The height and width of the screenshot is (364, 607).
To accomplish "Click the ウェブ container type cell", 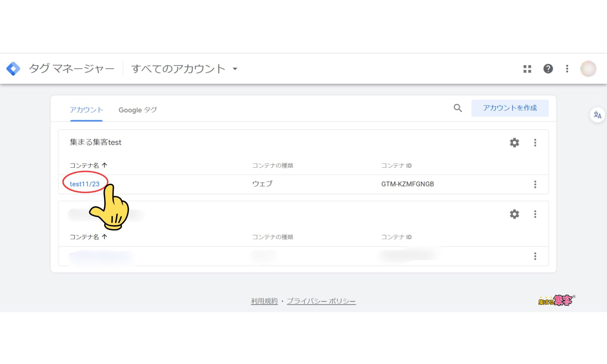I will (x=262, y=184).
